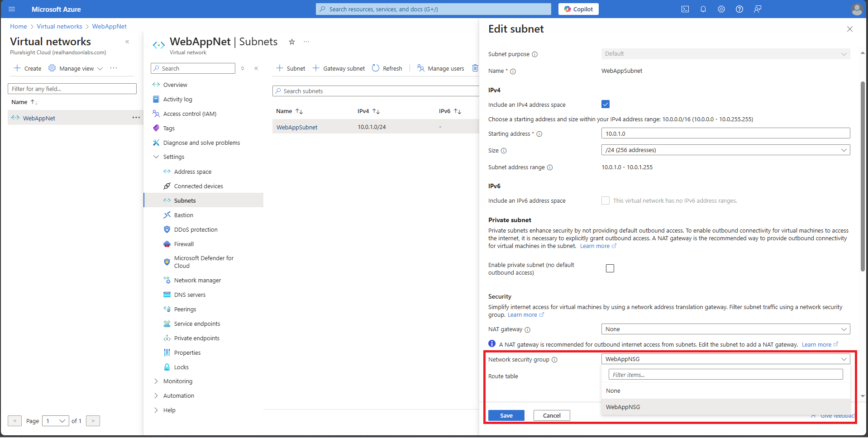868x438 pixels.
Task: Open Cloud Shell from the top bar
Action: click(x=685, y=9)
